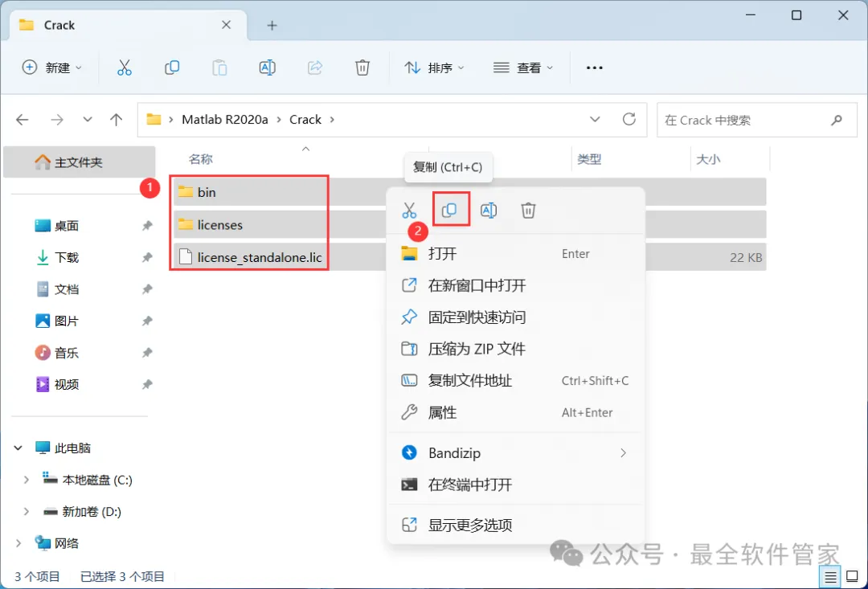868x589 pixels.
Task: Expand address bar history dropdown
Action: click(595, 120)
